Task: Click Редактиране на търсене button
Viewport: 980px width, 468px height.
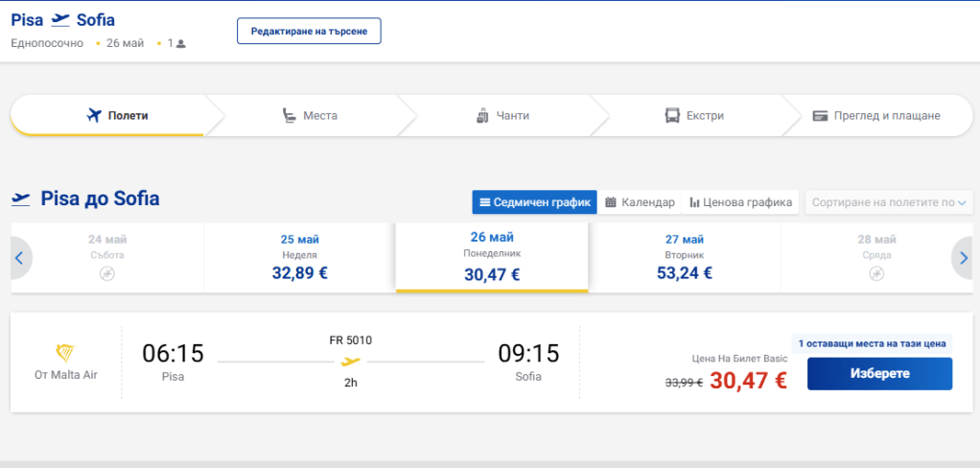Action: (309, 31)
